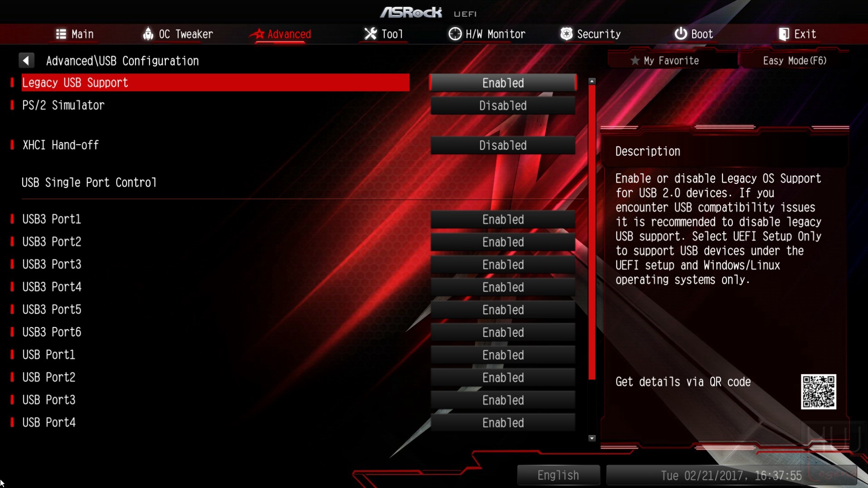
Task: Open the USB Port4 Enabled value selector
Action: [x=503, y=423]
